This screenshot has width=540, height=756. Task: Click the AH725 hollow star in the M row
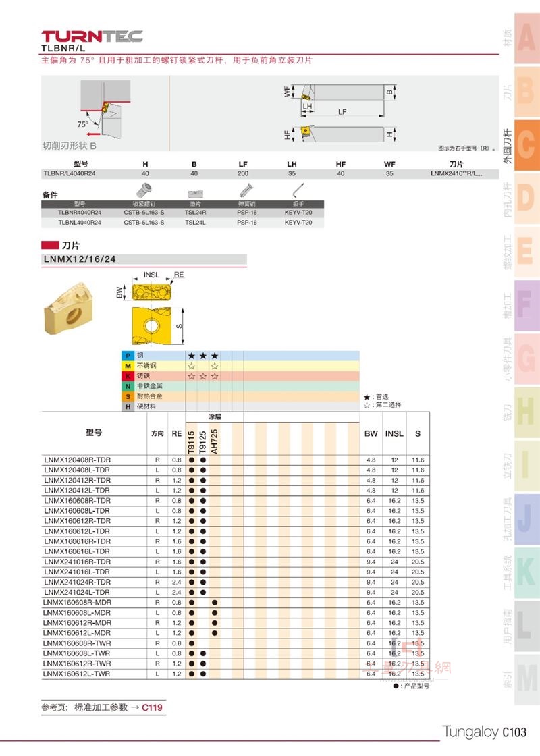click(x=215, y=366)
